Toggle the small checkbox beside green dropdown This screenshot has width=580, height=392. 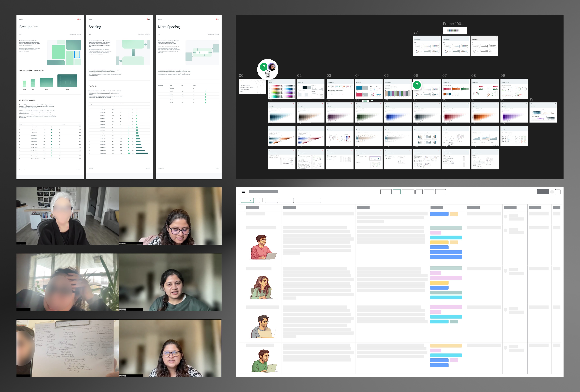258,200
